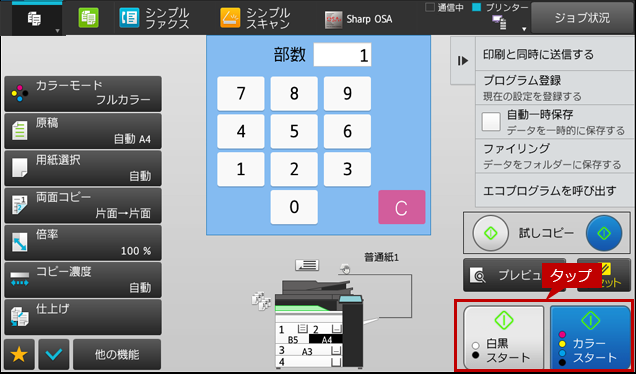
Task: Open シンプルファクス mode
Action: [x=155, y=18]
